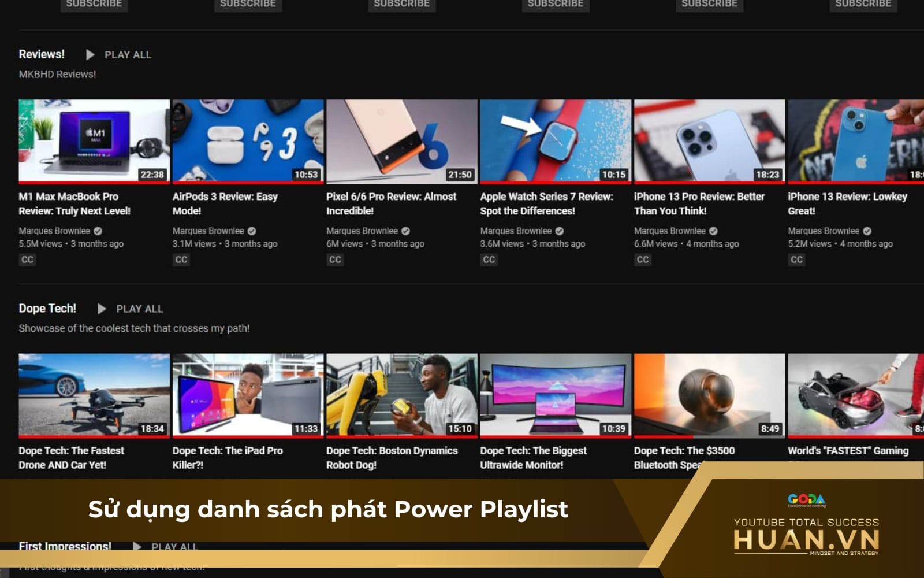Click verified badge under AirPods 3 video
The image size is (924, 578).
(x=252, y=231)
